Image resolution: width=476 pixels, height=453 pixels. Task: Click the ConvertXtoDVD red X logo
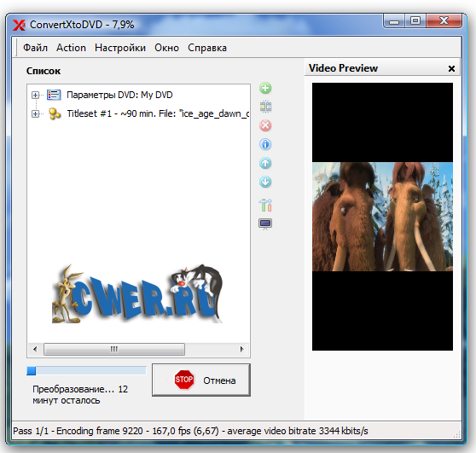coord(19,25)
